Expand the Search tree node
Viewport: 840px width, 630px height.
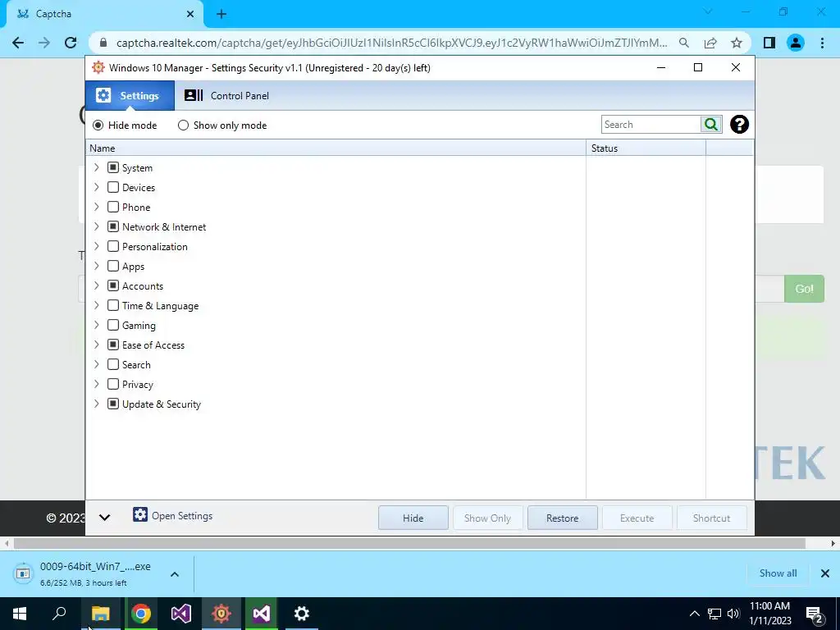[97, 364]
